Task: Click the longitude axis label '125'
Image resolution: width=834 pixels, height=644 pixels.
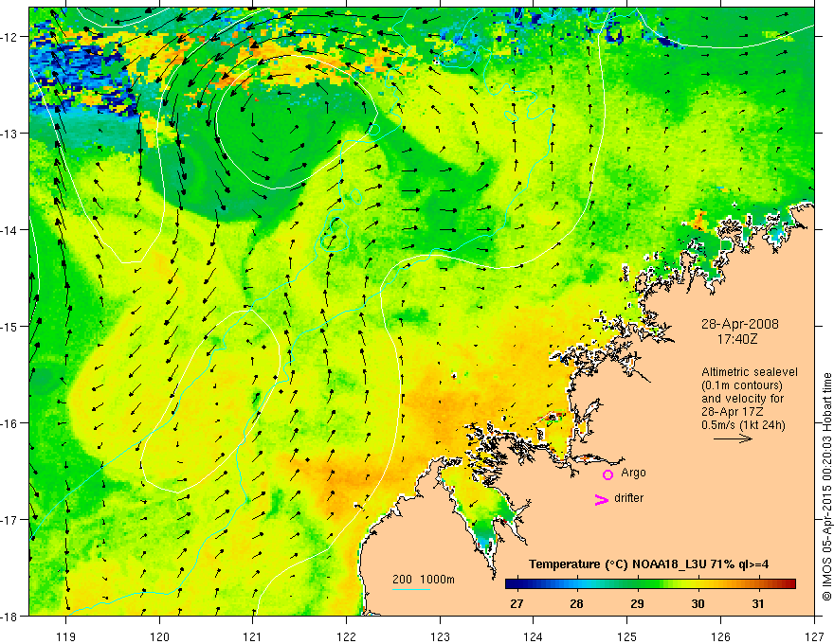Action: point(627,636)
